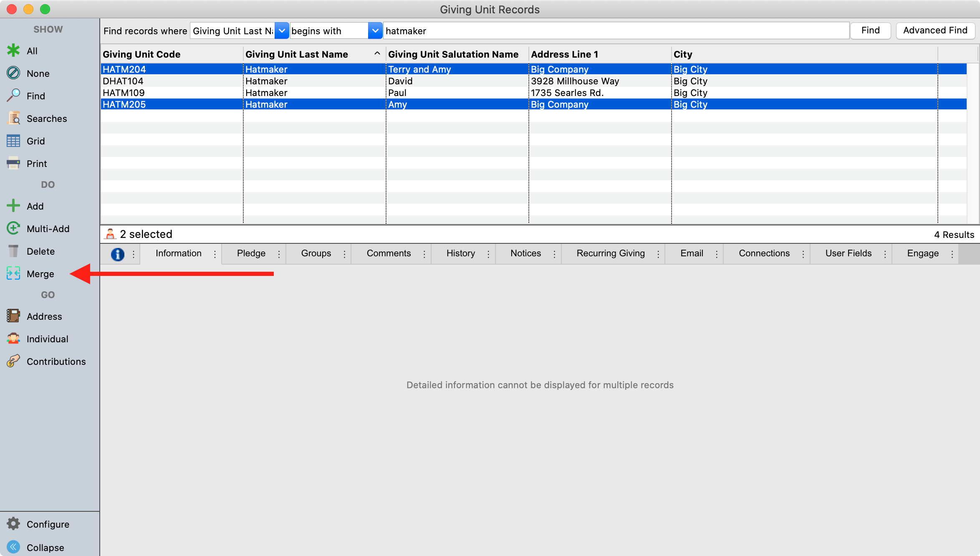Switch to the Pledge tab
The height and width of the screenshot is (556, 980).
pos(251,253)
